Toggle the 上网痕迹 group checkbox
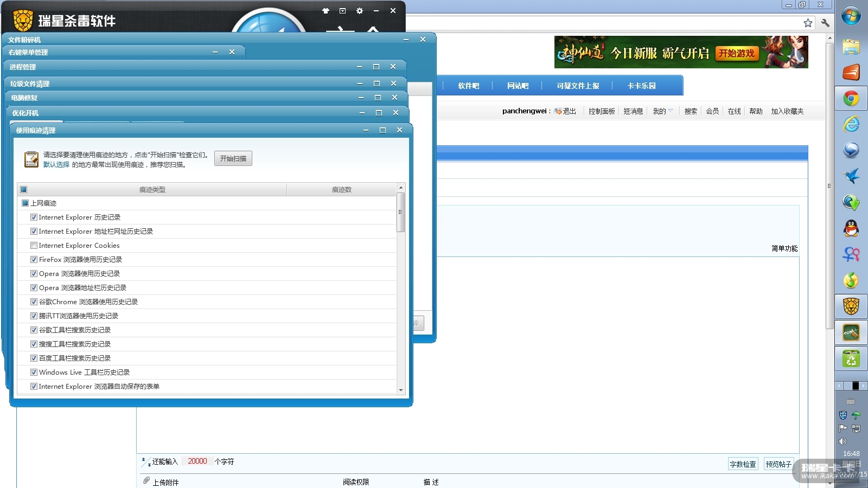This screenshot has width=868, height=488. (x=25, y=203)
